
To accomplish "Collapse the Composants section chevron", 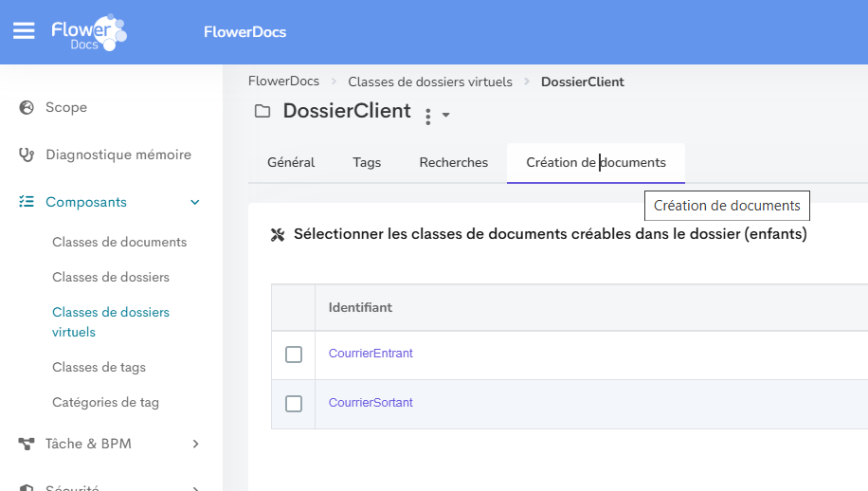I will coord(195,202).
